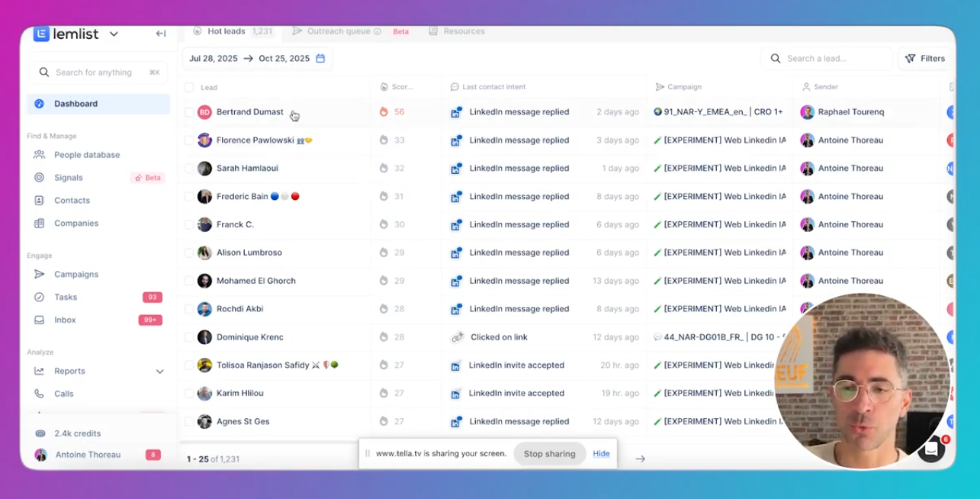Sort by Last contact intent header
Screen dimensions: 980x499
(488, 87)
